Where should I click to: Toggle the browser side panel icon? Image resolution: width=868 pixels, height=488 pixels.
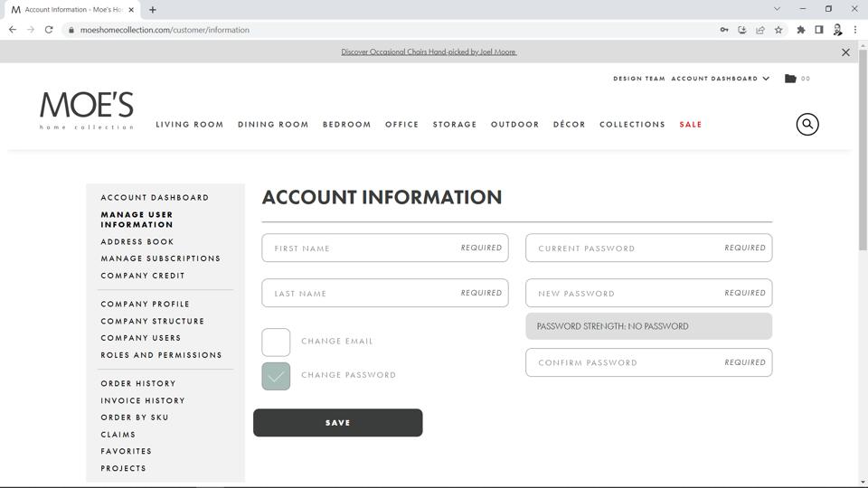819,30
